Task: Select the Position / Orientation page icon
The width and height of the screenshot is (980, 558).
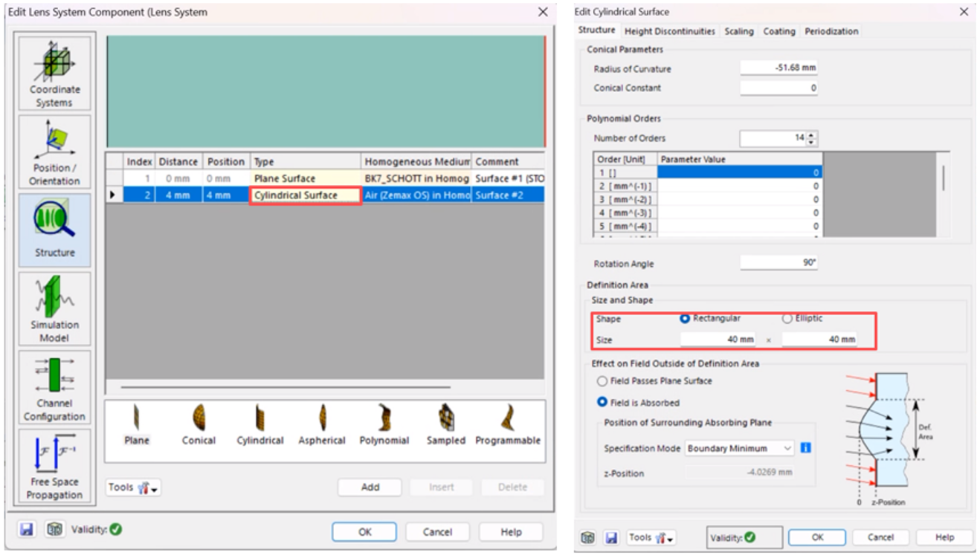Action: coord(55,151)
